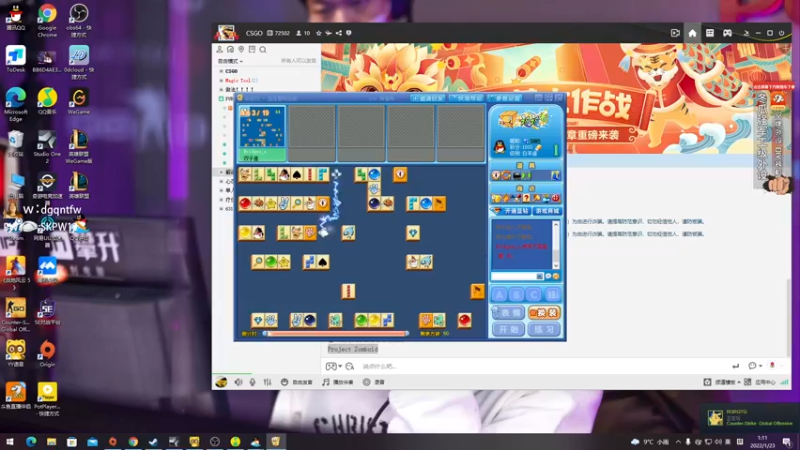This screenshot has width=800, height=450.
Task: Click the calendar icon above channel list
Action: point(252,49)
